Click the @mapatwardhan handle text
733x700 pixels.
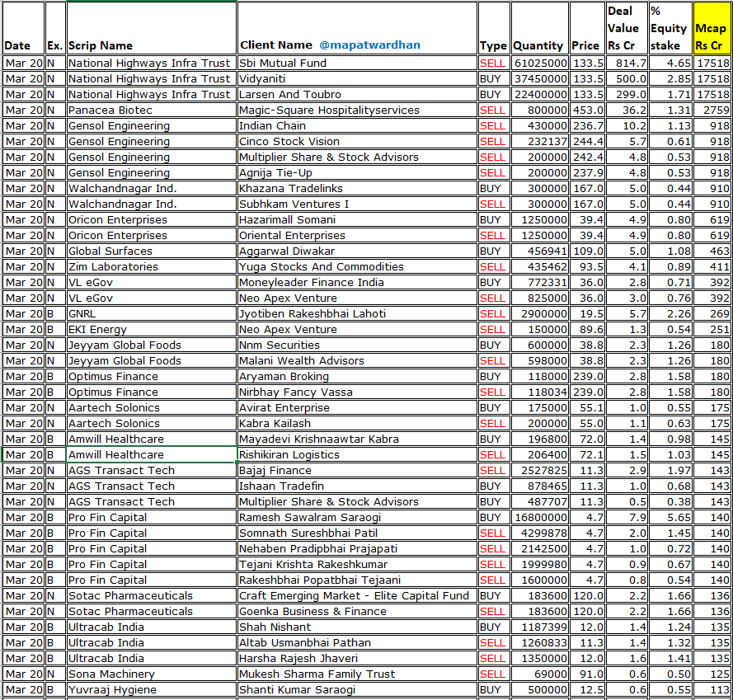[x=369, y=45]
